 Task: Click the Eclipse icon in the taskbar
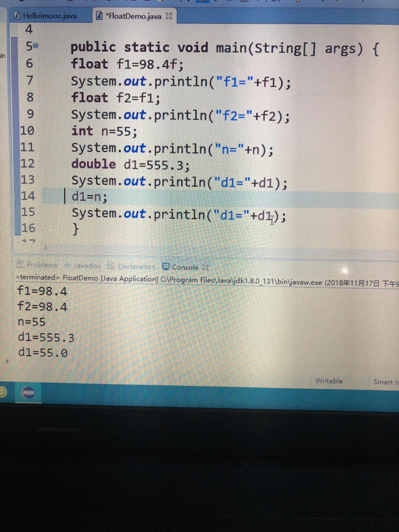click(x=28, y=393)
